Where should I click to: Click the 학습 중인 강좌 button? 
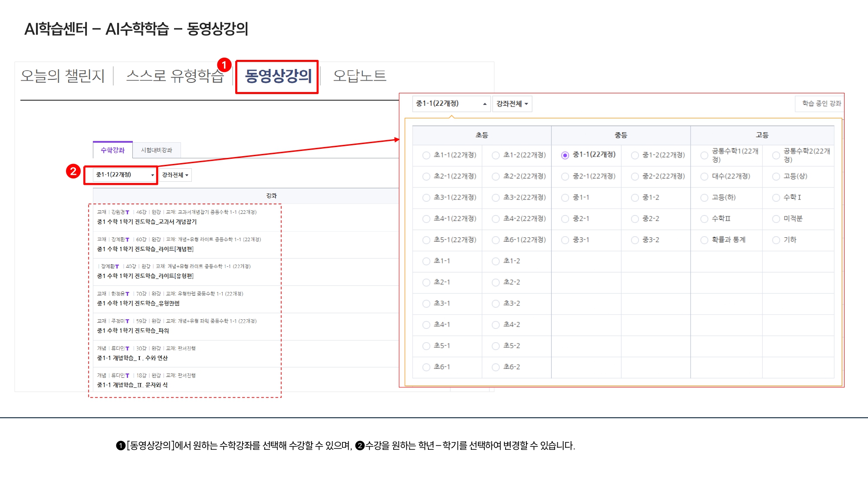coord(821,104)
